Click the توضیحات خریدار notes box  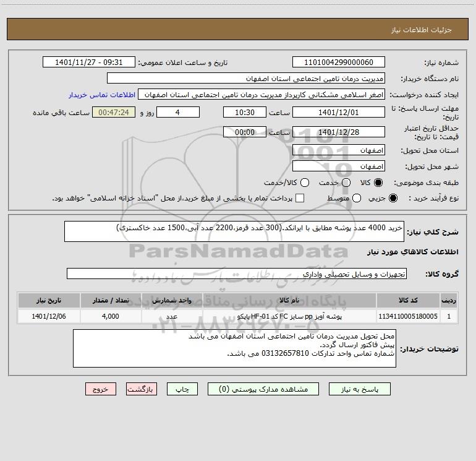coord(234,348)
